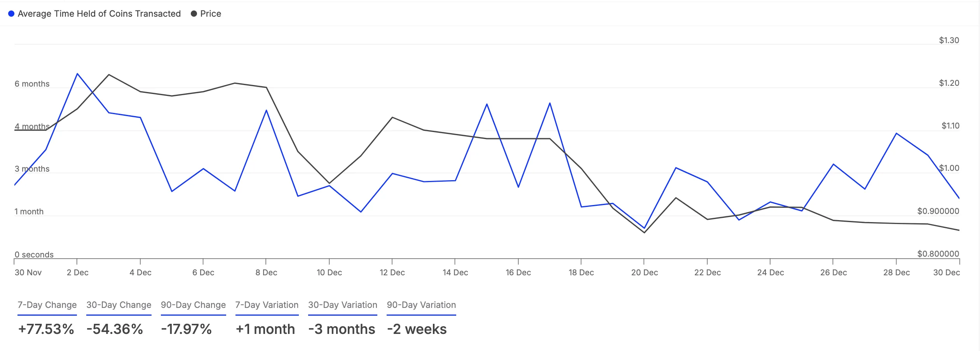Click the 14 Dec x-axis tick label
This screenshot has height=351, width=980.
point(455,273)
